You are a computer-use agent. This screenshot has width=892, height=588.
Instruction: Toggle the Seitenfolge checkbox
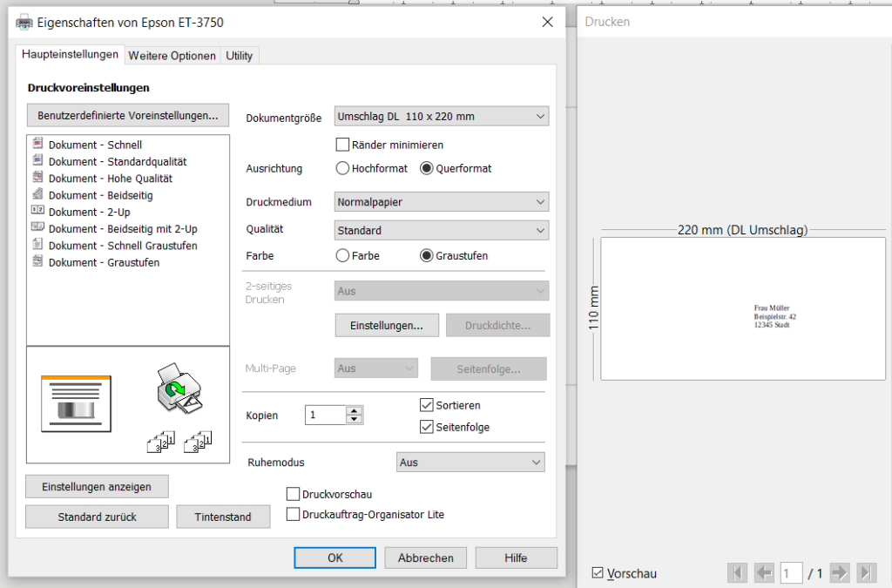point(427,427)
